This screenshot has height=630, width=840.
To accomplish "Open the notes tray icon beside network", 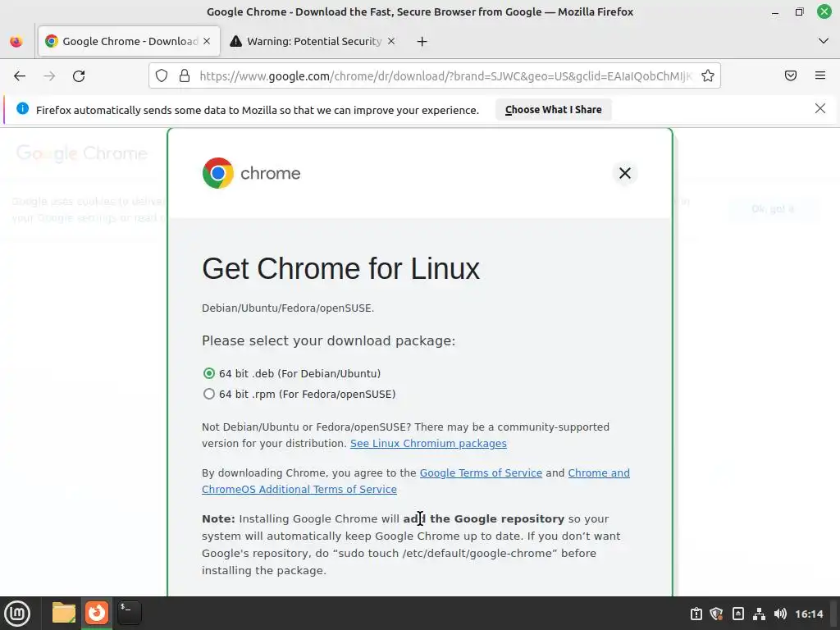I will pyautogui.click(x=737, y=614).
